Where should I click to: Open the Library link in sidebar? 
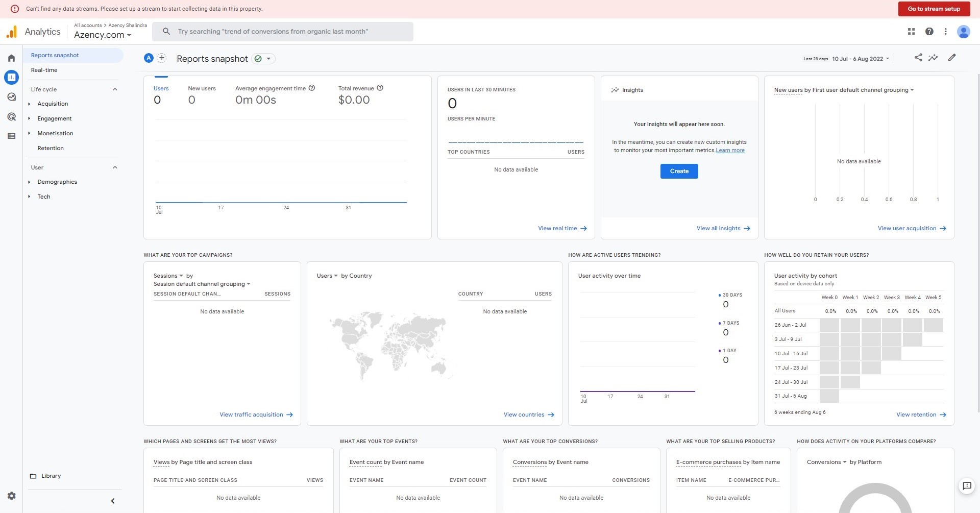click(51, 476)
